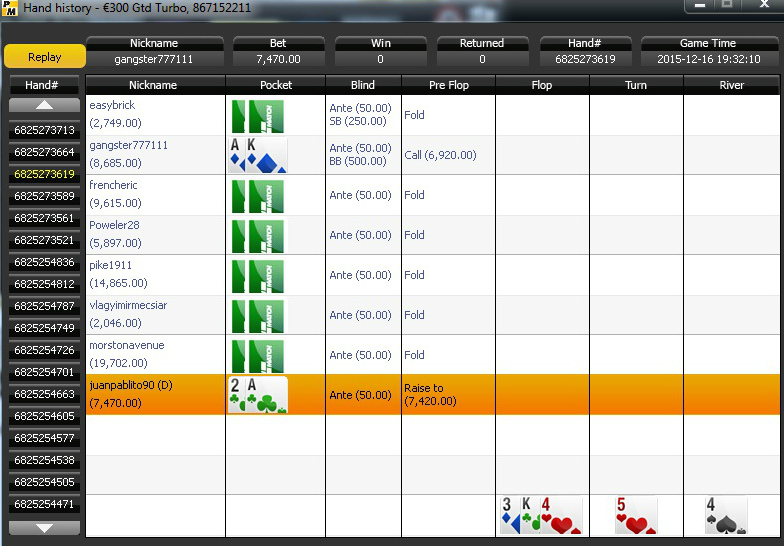This screenshot has height=546, width=784.
Task: Select hand 6825273664 in the list
Action: (44, 152)
